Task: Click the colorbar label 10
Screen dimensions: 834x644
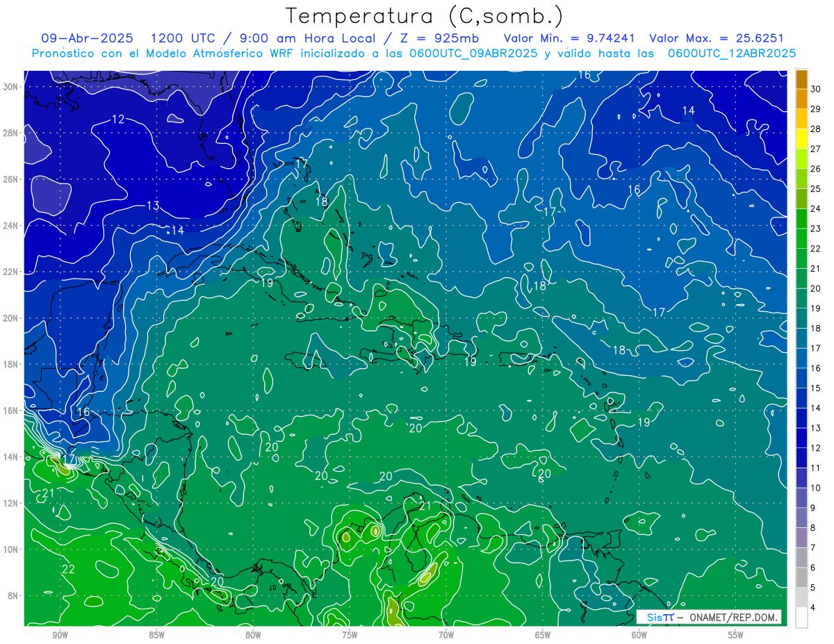Action: point(816,488)
